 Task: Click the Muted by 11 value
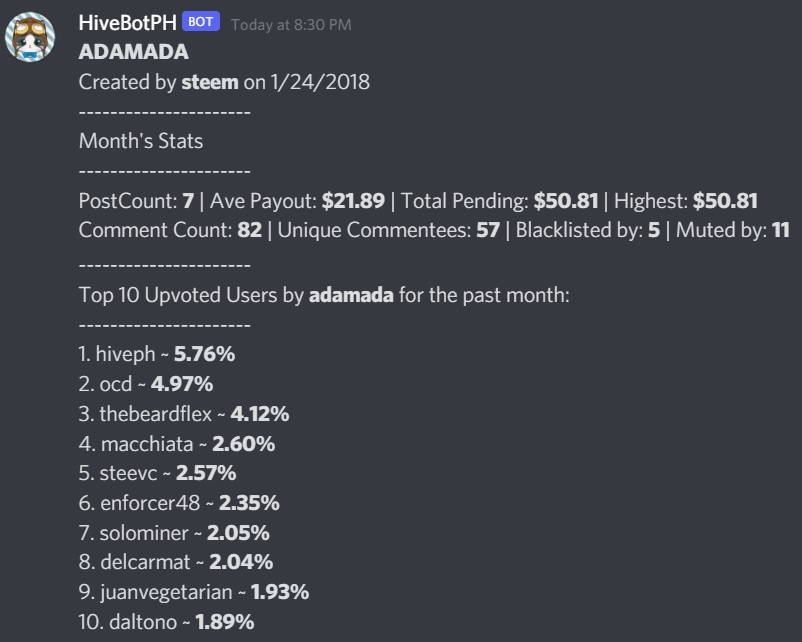[781, 230]
